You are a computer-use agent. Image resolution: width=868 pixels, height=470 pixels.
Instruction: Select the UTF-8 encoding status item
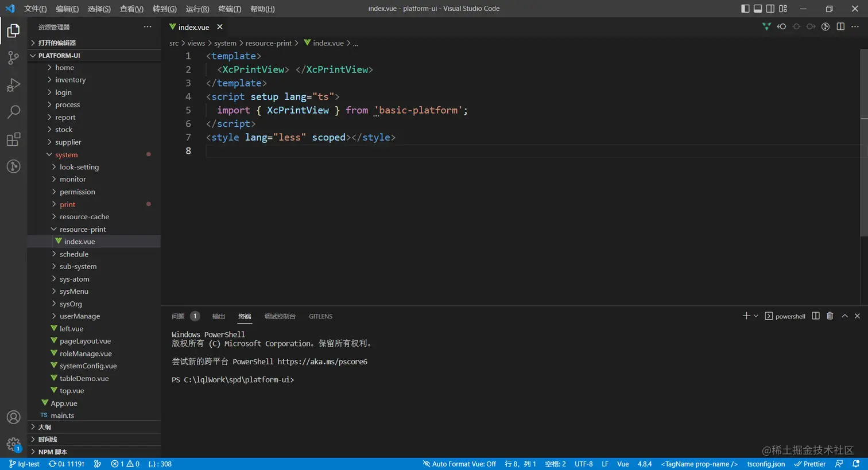tap(584, 464)
